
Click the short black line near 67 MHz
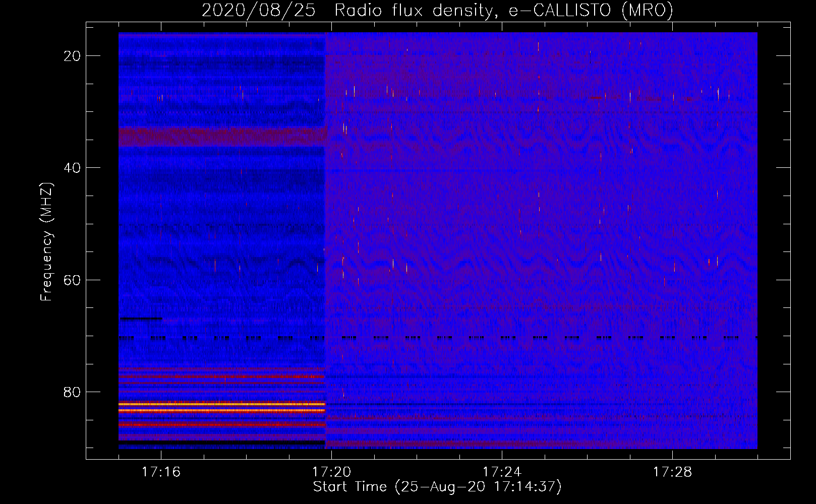(141, 319)
